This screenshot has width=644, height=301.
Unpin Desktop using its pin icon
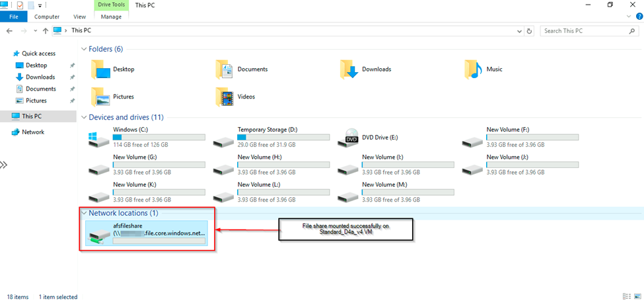click(72, 65)
